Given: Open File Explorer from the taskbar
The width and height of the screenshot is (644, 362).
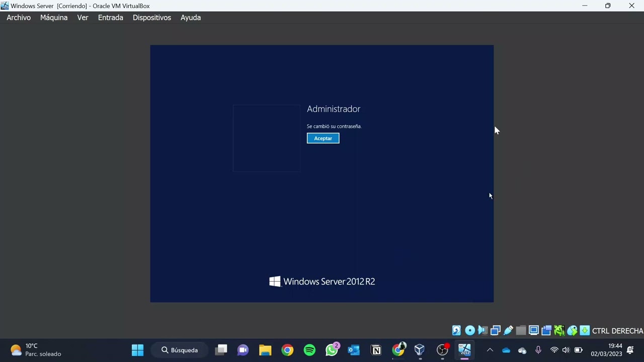Looking at the screenshot, I should (265, 350).
